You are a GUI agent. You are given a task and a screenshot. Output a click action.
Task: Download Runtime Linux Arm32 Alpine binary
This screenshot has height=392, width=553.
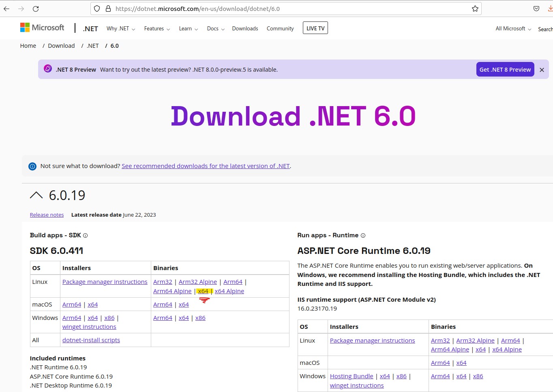[x=475, y=341]
